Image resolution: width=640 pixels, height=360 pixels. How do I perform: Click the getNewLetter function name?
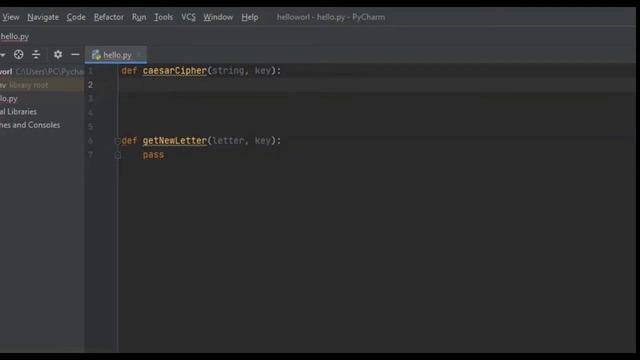click(x=175, y=140)
